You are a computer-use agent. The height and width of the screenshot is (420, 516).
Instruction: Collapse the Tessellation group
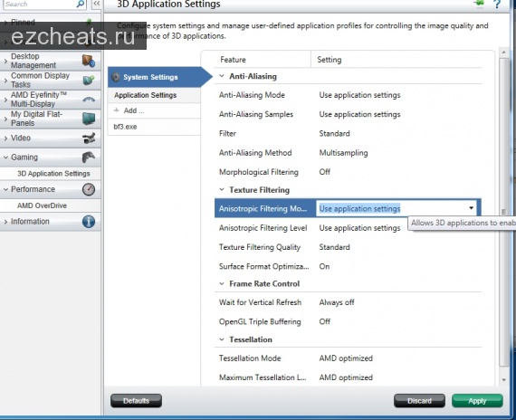[222, 339]
